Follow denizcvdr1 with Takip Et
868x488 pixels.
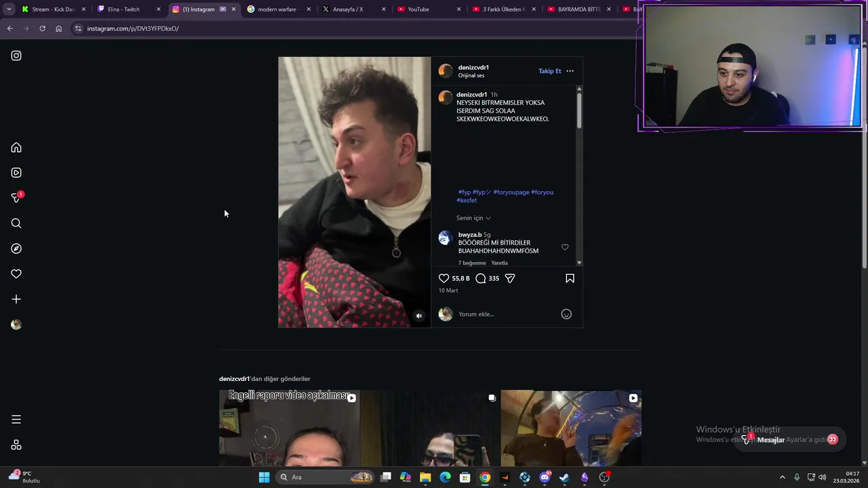point(549,71)
